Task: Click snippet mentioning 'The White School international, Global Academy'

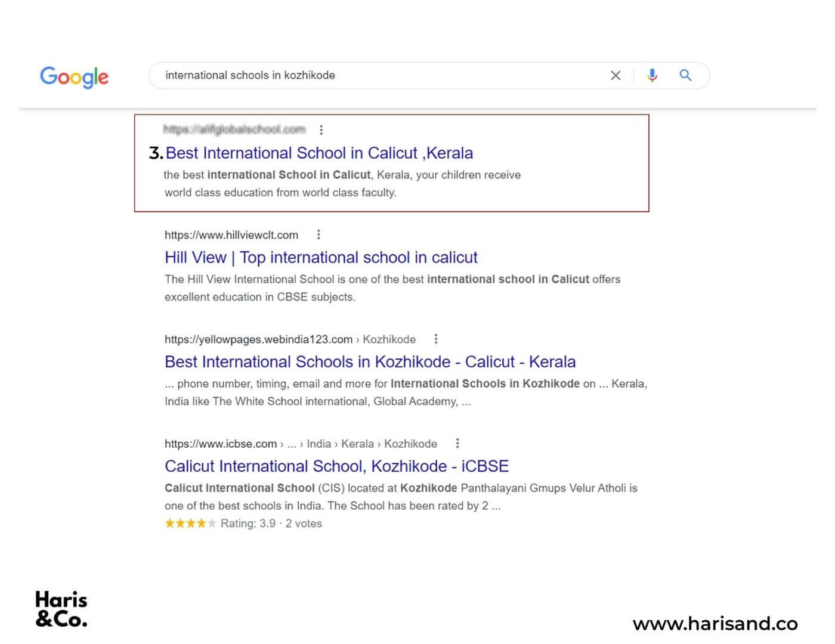Action: coord(406,392)
